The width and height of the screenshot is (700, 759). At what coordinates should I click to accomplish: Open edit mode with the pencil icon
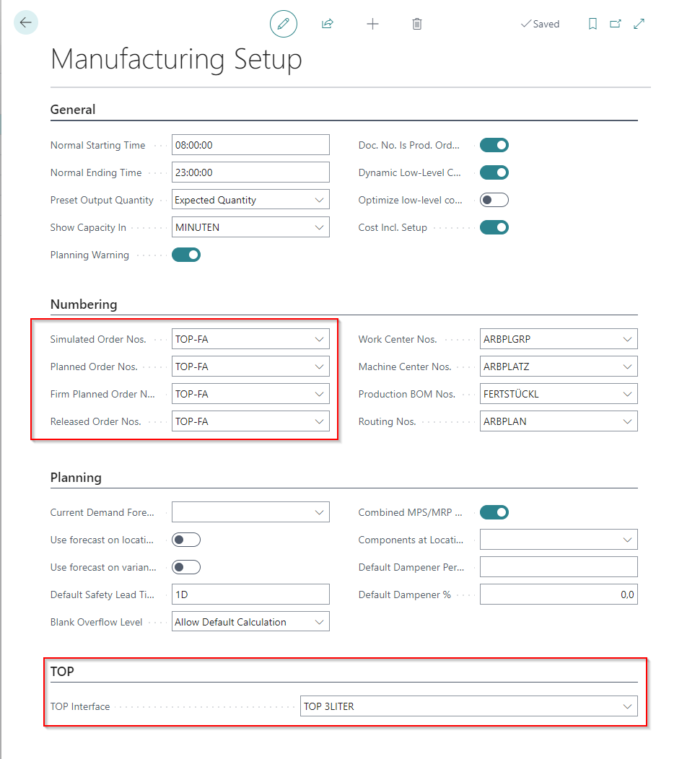coord(283,23)
